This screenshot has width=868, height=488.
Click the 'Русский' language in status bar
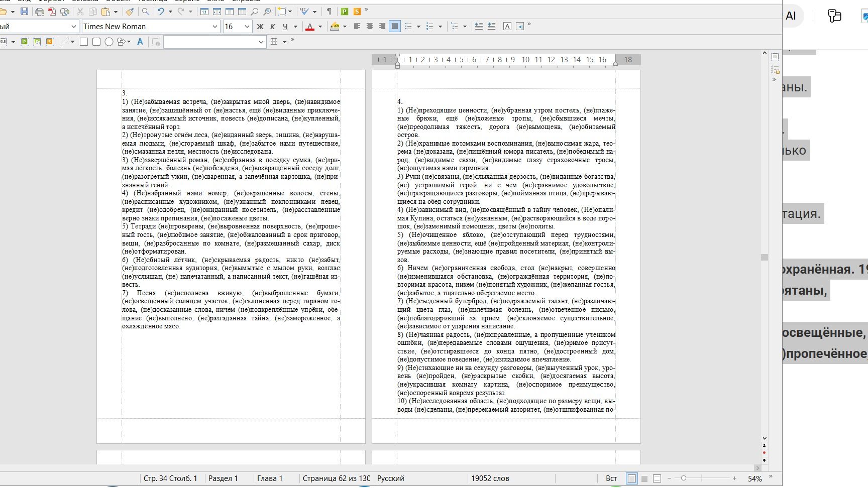[x=391, y=478]
